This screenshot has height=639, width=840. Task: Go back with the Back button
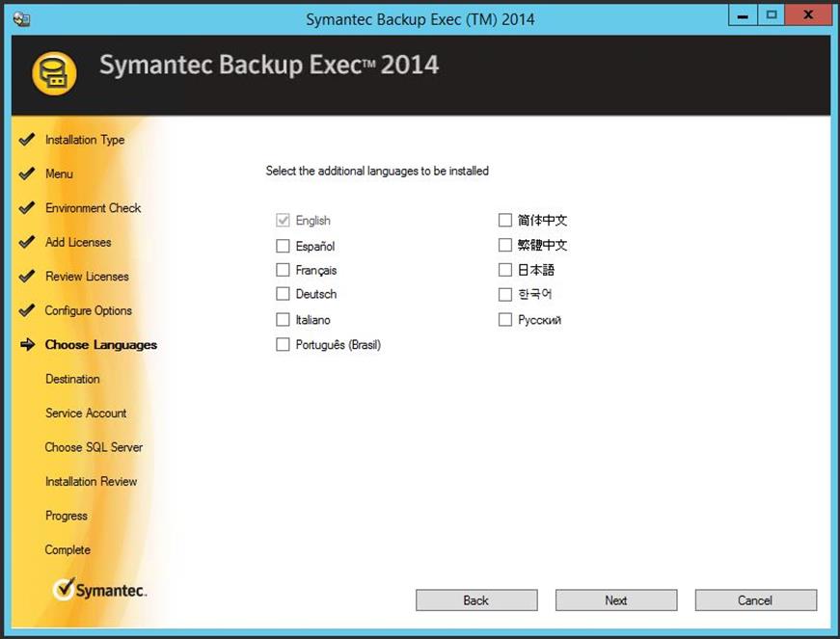click(x=476, y=599)
